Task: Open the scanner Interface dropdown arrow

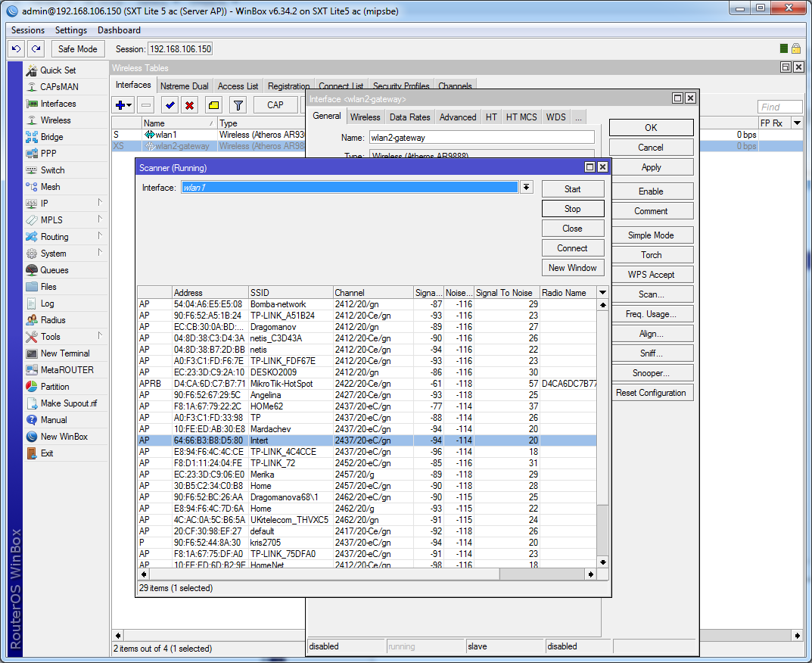Action: pyautogui.click(x=527, y=187)
